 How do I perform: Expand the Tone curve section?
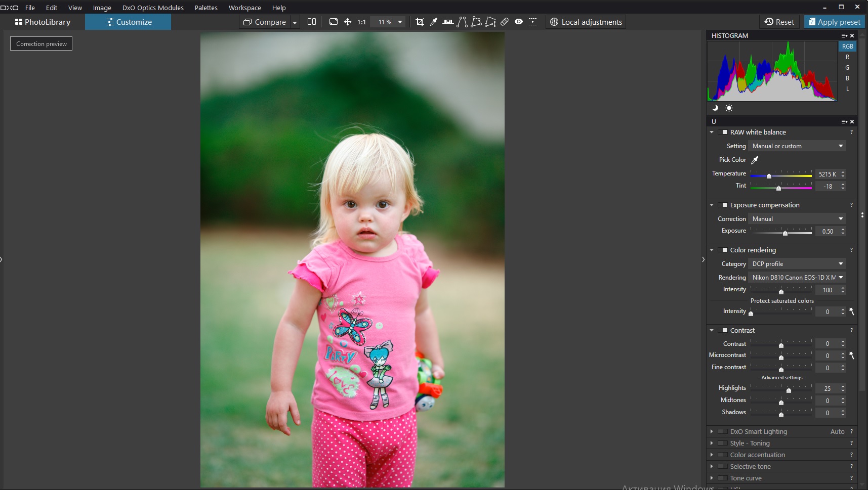(x=712, y=478)
